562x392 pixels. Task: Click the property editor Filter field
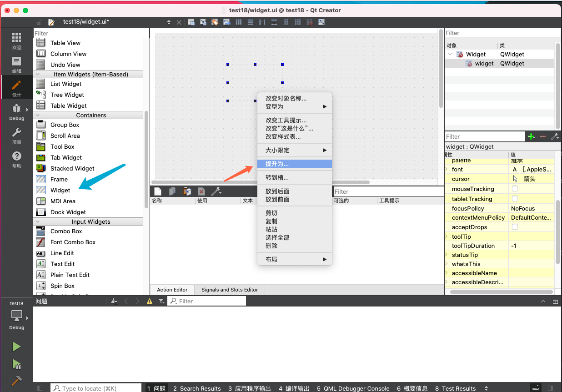point(485,136)
